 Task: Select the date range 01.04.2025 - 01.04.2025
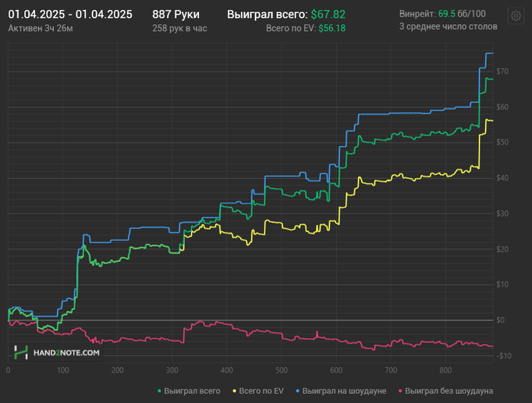click(70, 14)
